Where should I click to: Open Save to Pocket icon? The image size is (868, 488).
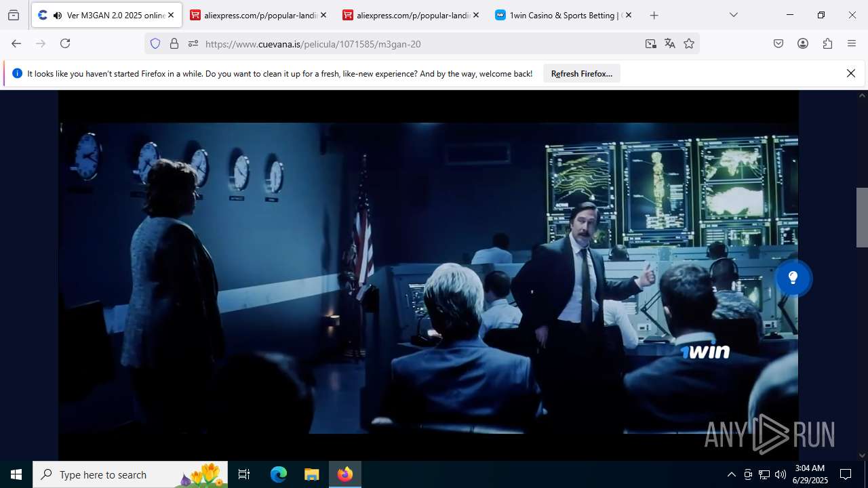point(778,43)
